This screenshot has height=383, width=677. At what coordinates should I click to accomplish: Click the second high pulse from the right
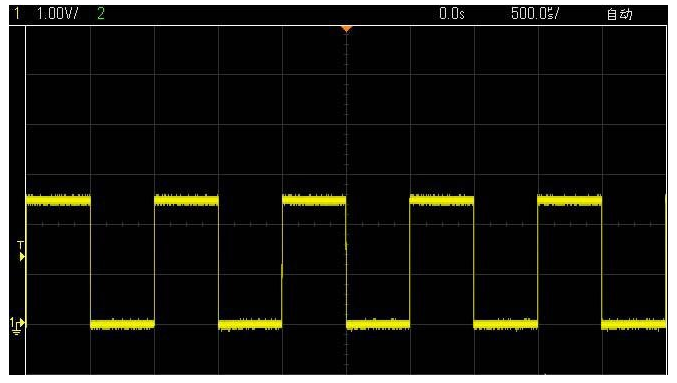[442, 200]
